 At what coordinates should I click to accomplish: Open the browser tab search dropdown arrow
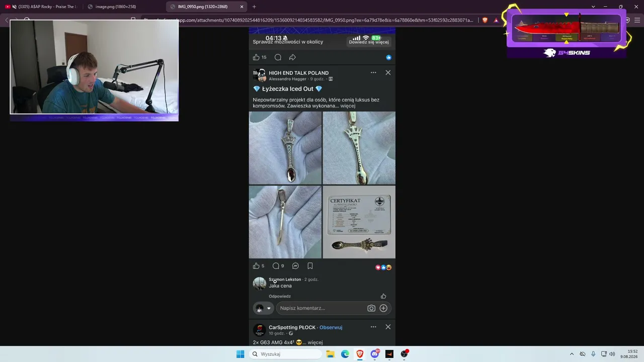click(x=593, y=7)
